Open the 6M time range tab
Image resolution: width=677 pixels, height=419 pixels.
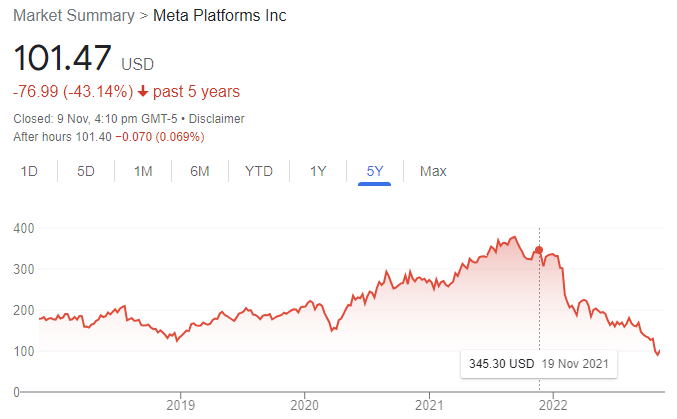[199, 171]
